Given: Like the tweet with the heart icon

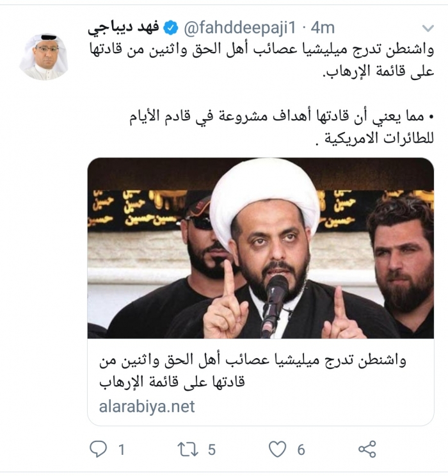Looking at the screenshot, I should [x=277, y=449].
